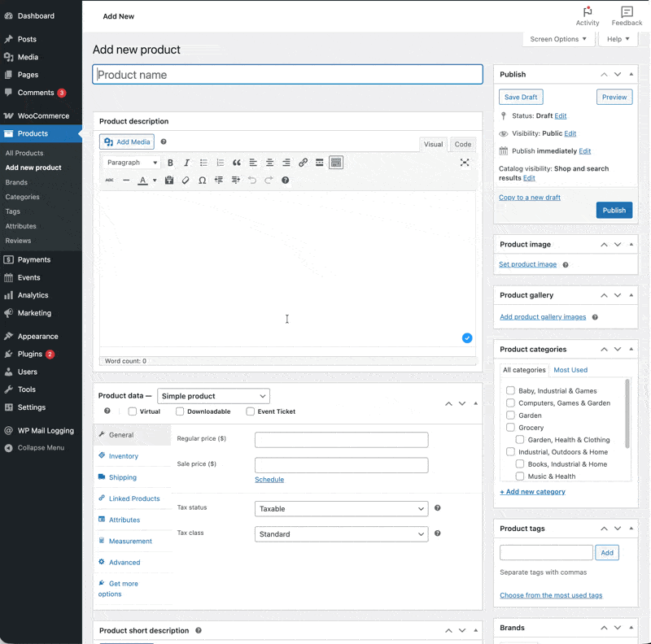Image resolution: width=651 pixels, height=644 pixels.
Task: Change the Tax status dropdown
Action: 341,508
